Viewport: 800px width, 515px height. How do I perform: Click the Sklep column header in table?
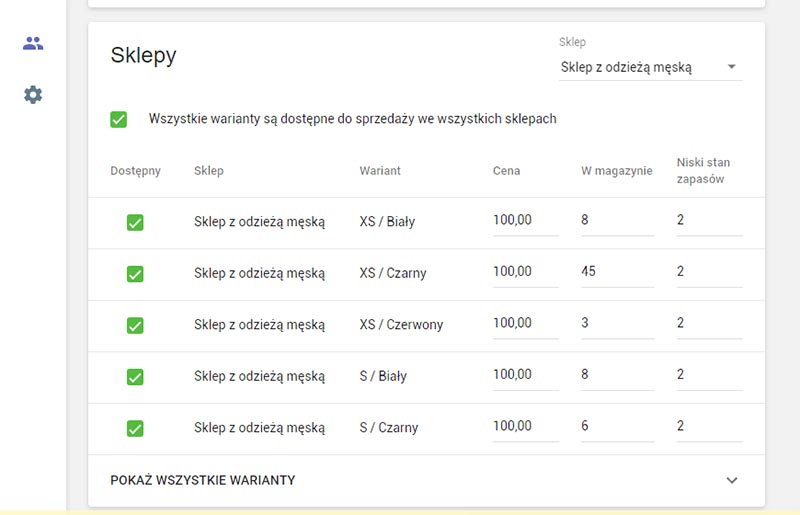pos(209,171)
